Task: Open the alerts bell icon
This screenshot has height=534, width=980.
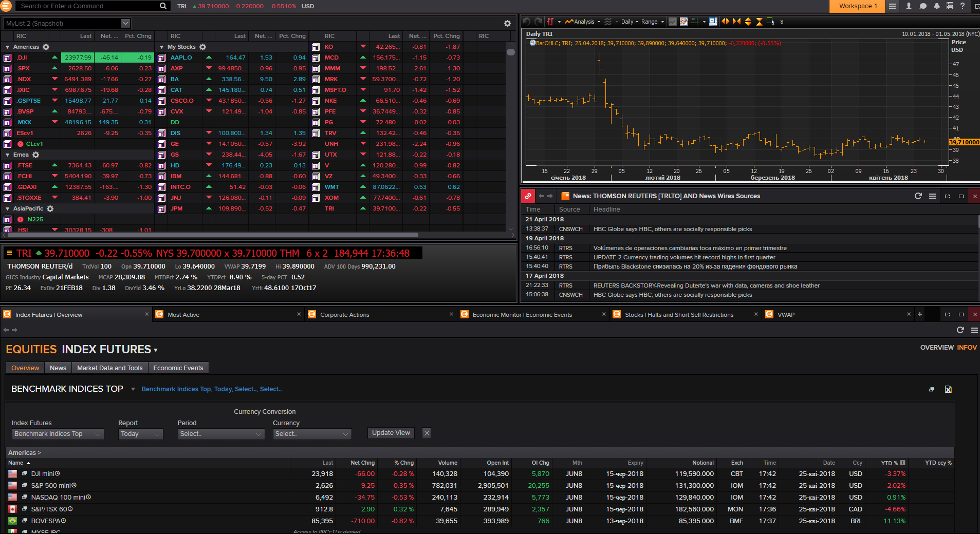Action: point(936,6)
